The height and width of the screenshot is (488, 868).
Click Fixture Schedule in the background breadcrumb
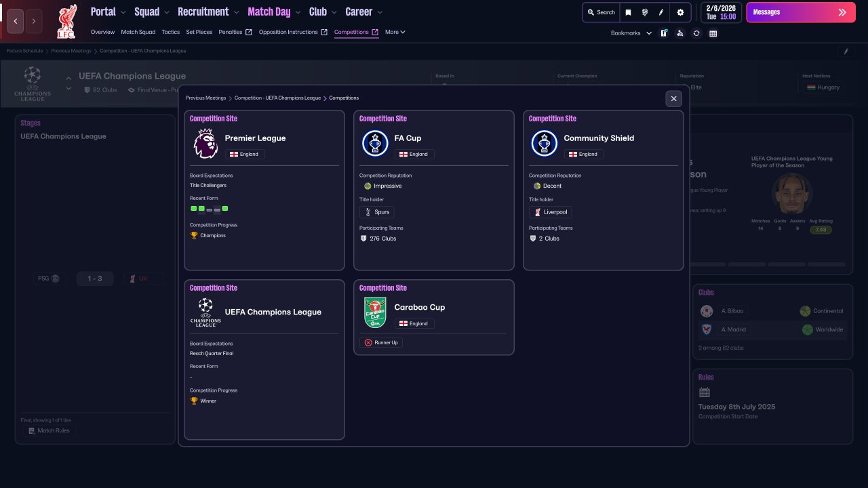tap(24, 51)
